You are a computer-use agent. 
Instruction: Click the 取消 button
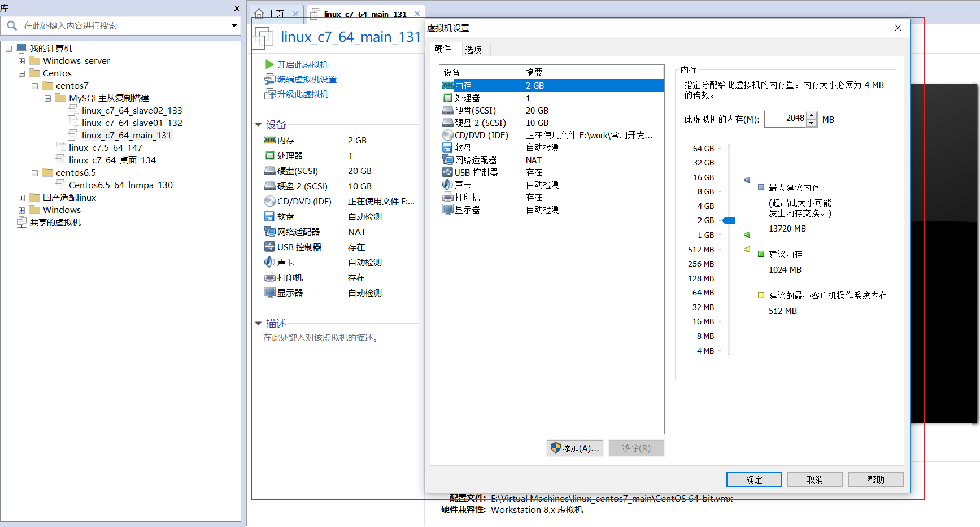[x=815, y=480]
